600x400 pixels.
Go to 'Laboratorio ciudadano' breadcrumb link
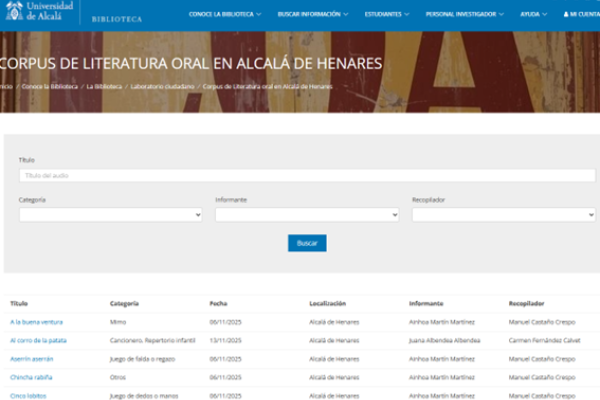tap(162, 87)
